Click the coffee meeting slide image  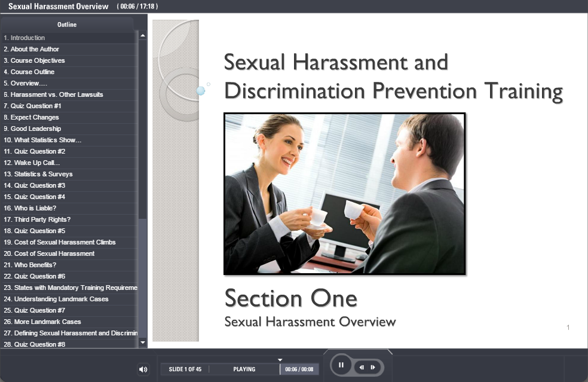(x=344, y=194)
